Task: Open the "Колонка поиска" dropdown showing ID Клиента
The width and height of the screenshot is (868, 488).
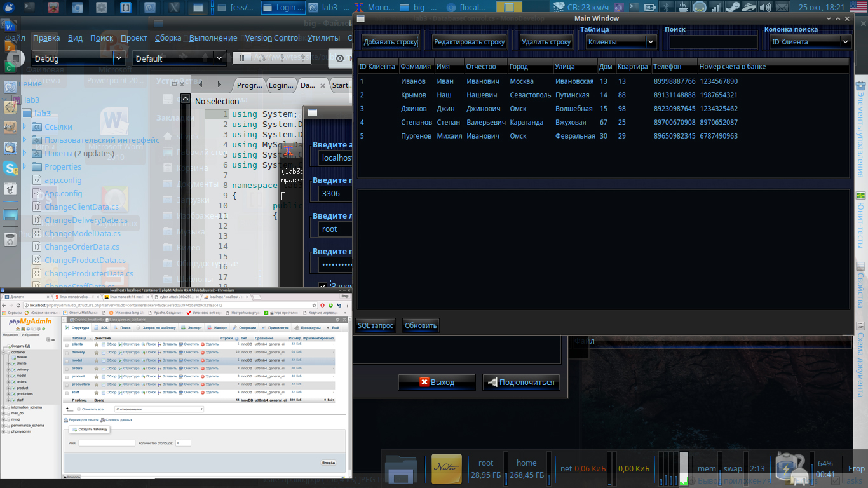Action: pyautogui.click(x=810, y=42)
